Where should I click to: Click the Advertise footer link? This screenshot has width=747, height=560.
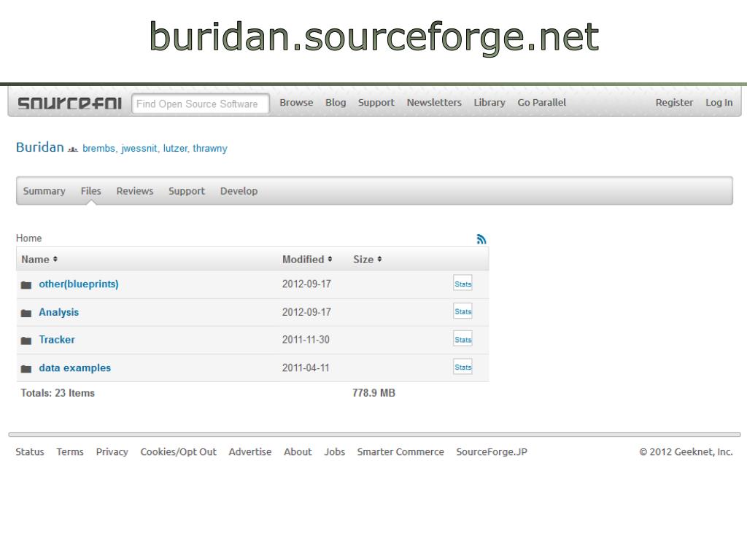pos(250,451)
